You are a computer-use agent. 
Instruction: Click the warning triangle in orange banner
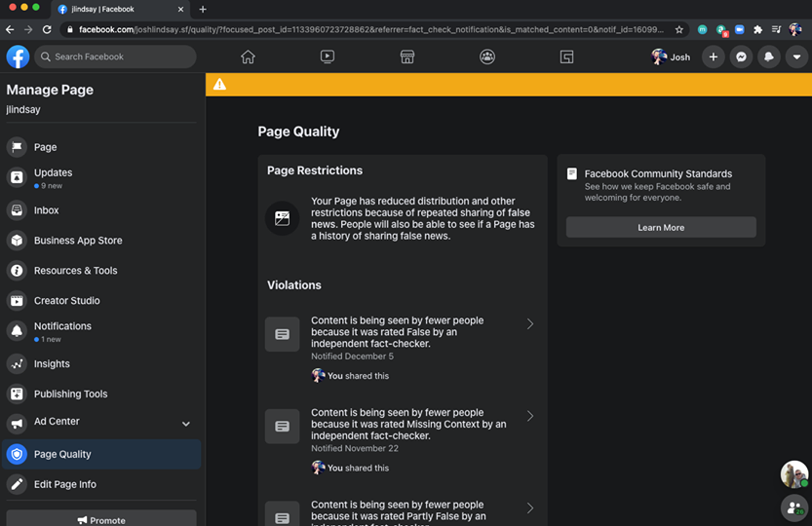pos(219,84)
